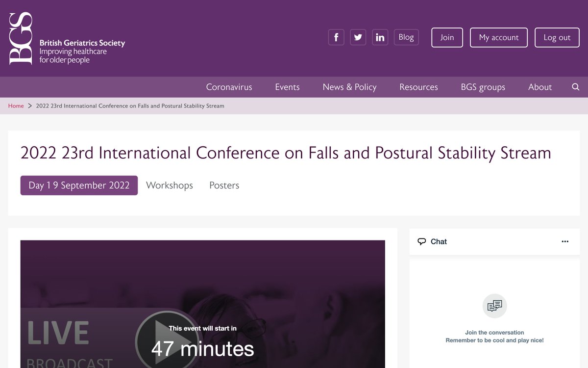Open the Blog link

tap(406, 37)
